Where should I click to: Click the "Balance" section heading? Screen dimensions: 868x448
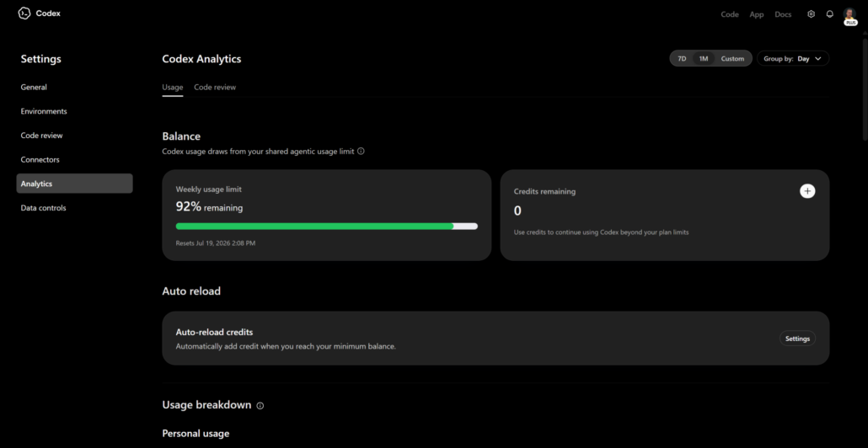coord(181,136)
